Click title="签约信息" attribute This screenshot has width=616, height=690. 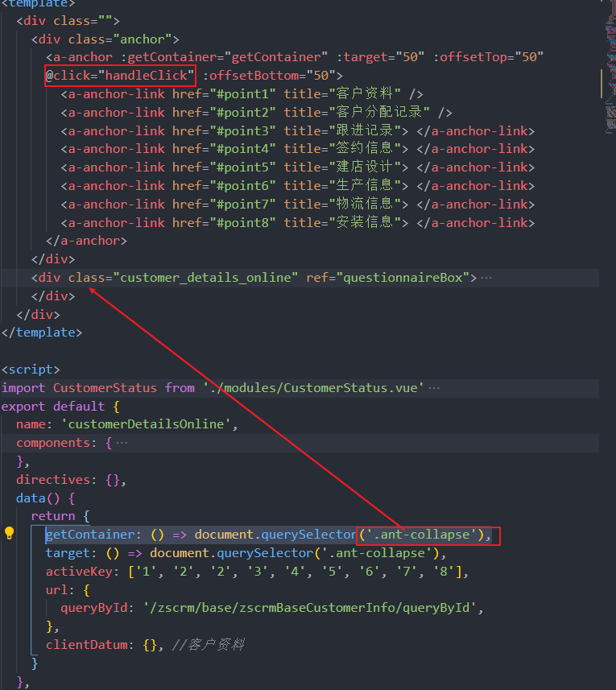click(x=342, y=149)
